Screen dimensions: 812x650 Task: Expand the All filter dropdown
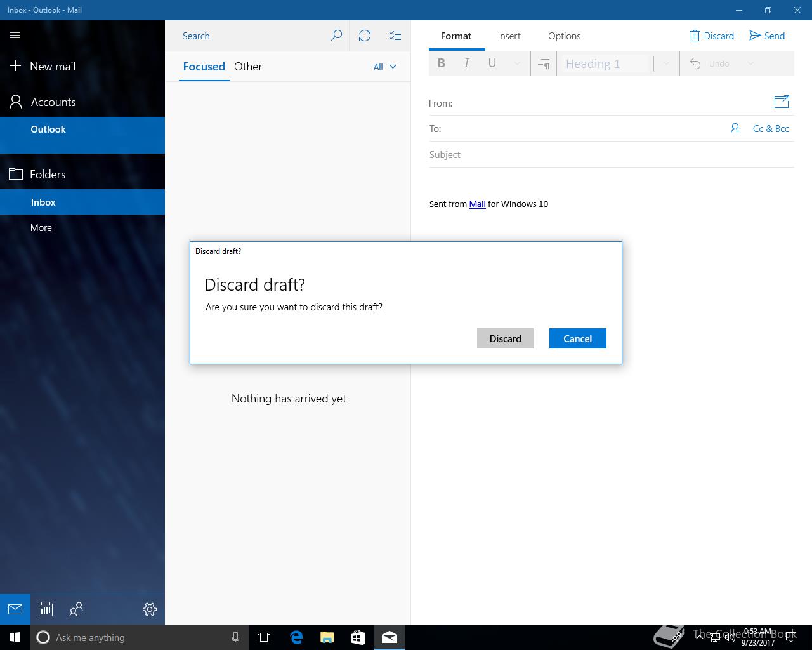pos(384,67)
